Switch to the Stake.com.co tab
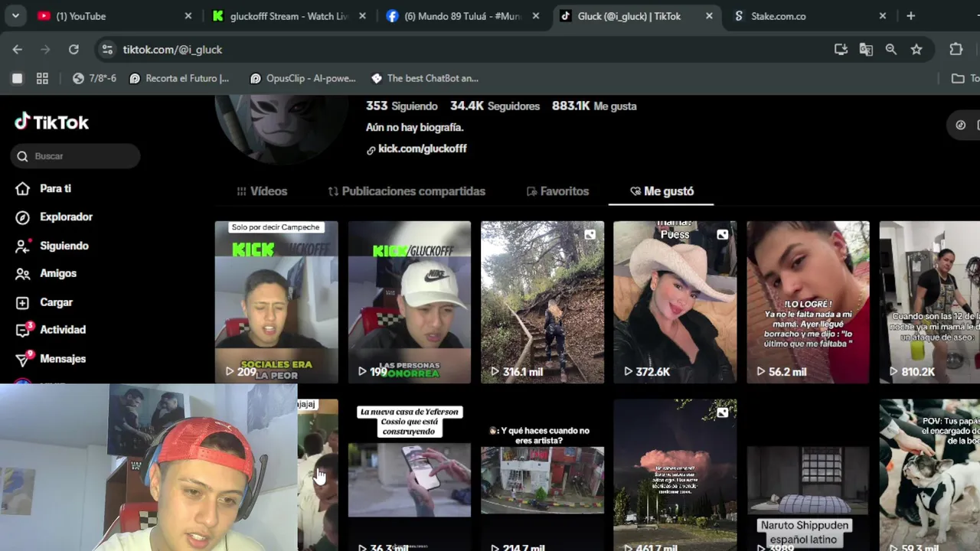 810,15
